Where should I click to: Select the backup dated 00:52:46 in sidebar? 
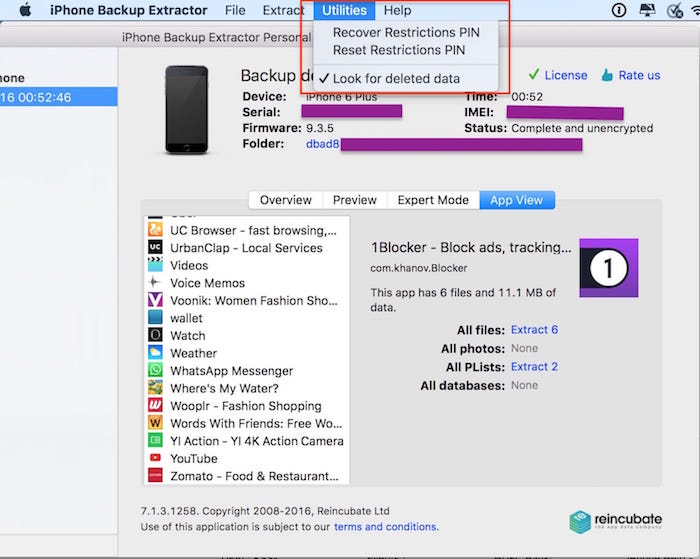coord(58,97)
